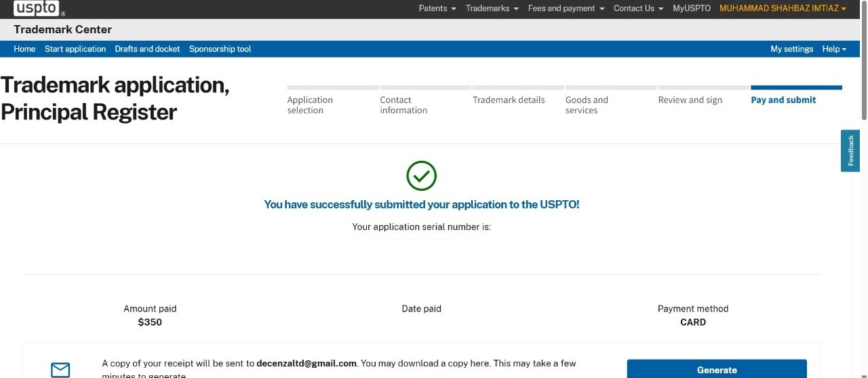Select the Review and sign step

point(690,100)
